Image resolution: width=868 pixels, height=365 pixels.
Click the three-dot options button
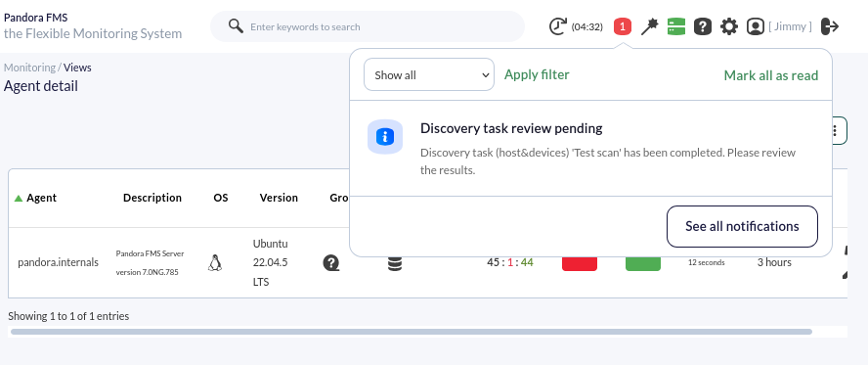[835, 131]
